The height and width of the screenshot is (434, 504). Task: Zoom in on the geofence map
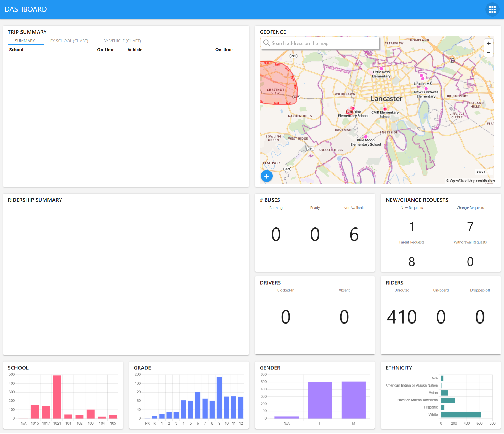489,43
